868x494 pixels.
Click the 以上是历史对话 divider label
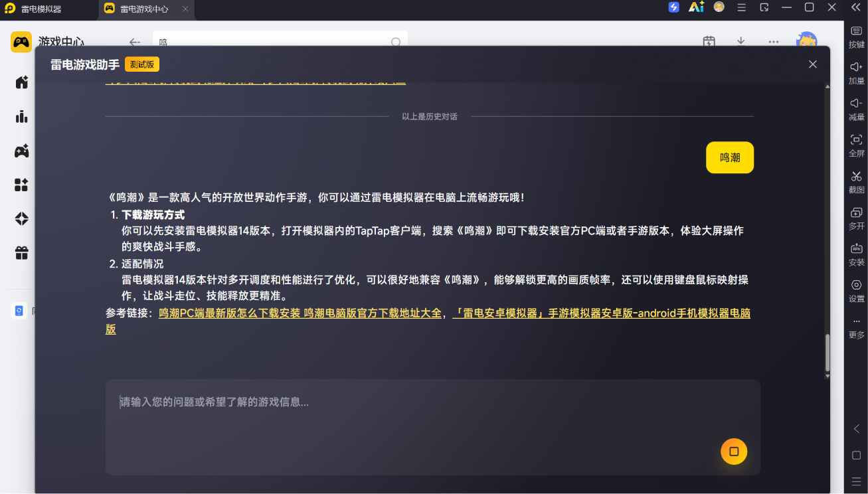(430, 116)
